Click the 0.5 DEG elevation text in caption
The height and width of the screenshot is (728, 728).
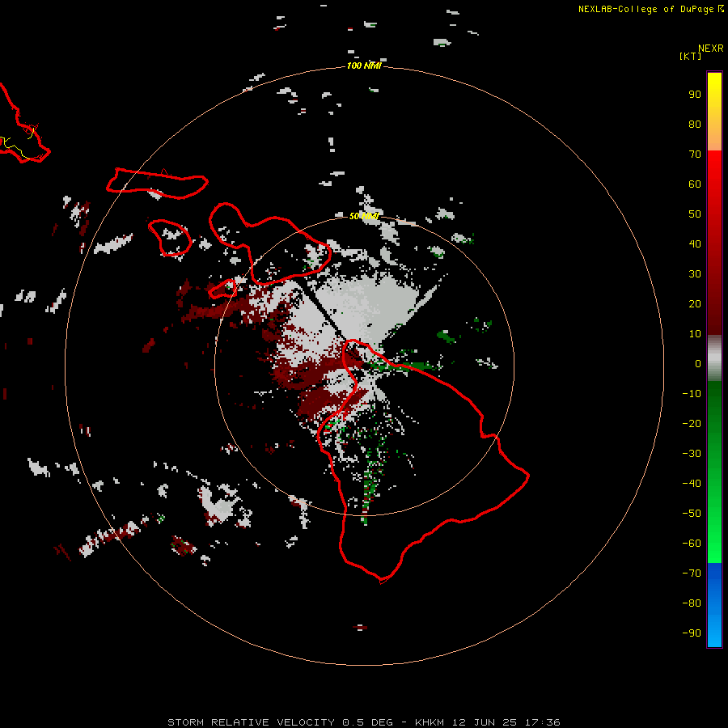pos(368,722)
